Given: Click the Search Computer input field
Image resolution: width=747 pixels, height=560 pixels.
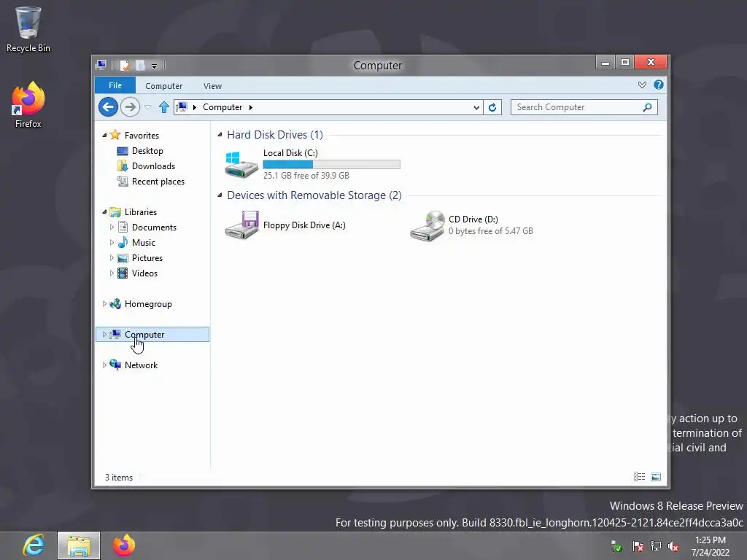Looking at the screenshot, I should pyautogui.click(x=576, y=107).
